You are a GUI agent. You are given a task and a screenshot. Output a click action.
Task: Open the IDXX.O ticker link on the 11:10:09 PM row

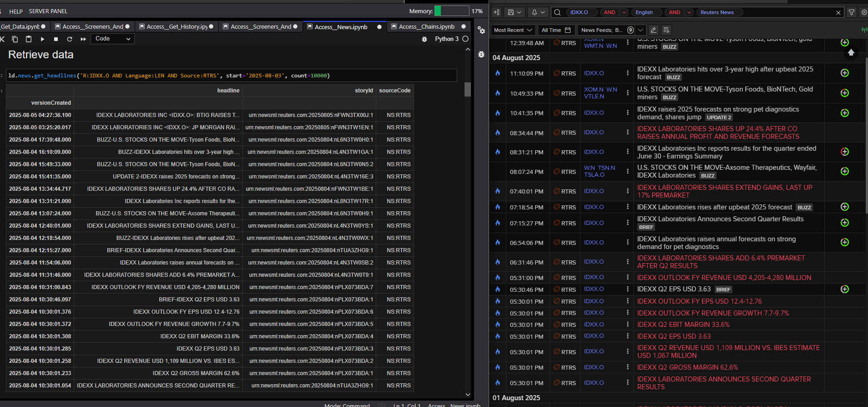(x=594, y=73)
